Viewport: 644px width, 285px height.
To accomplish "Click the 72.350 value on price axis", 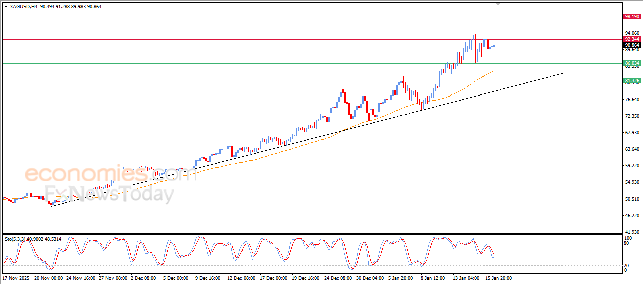I will point(632,116).
